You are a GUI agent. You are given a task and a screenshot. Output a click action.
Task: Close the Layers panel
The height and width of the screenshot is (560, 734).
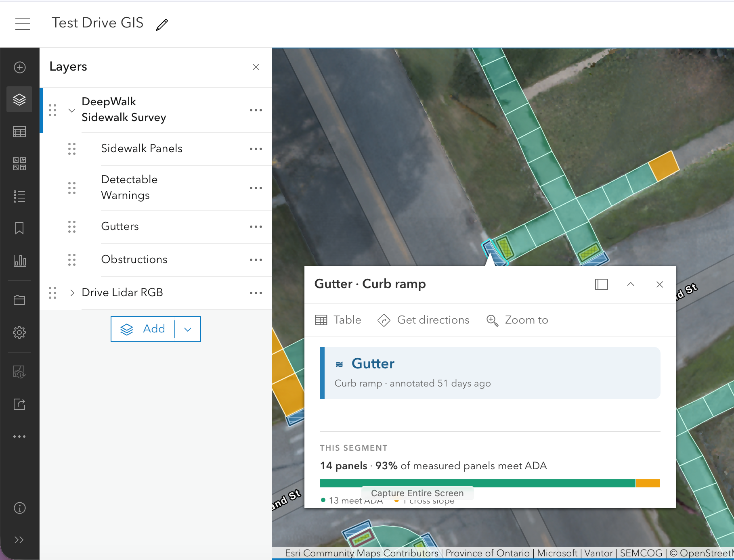pyautogui.click(x=256, y=67)
